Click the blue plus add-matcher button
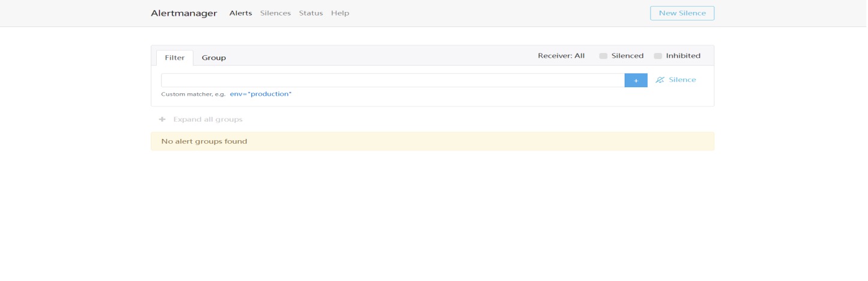Image resolution: width=868 pixels, height=281 pixels. [636, 80]
